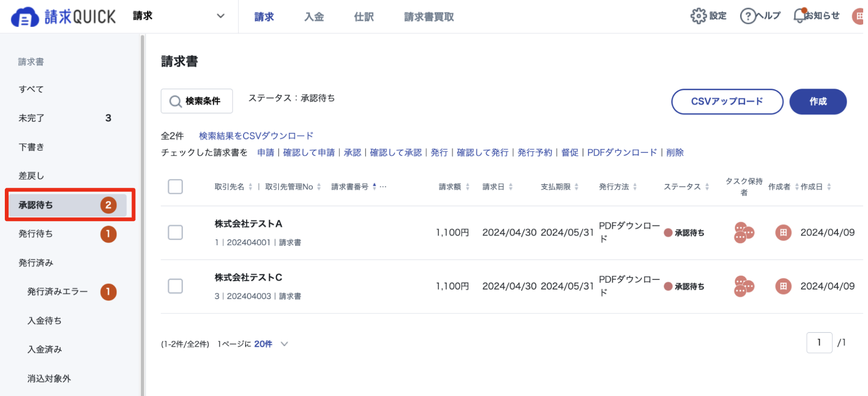
Task: Click the sidebar vertical scrollbar
Action: (x=142, y=215)
